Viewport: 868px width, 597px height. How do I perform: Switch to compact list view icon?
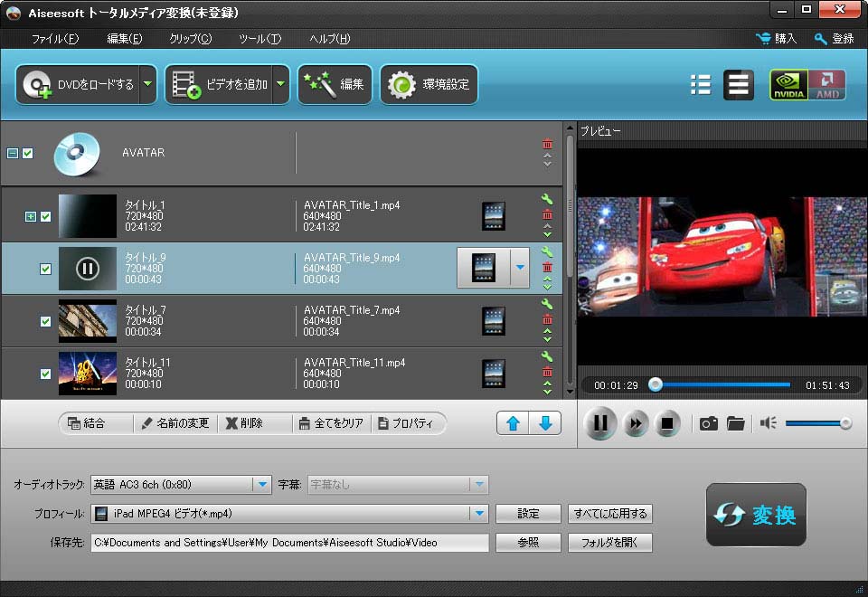pyautogui.click(x=700, y=85)
